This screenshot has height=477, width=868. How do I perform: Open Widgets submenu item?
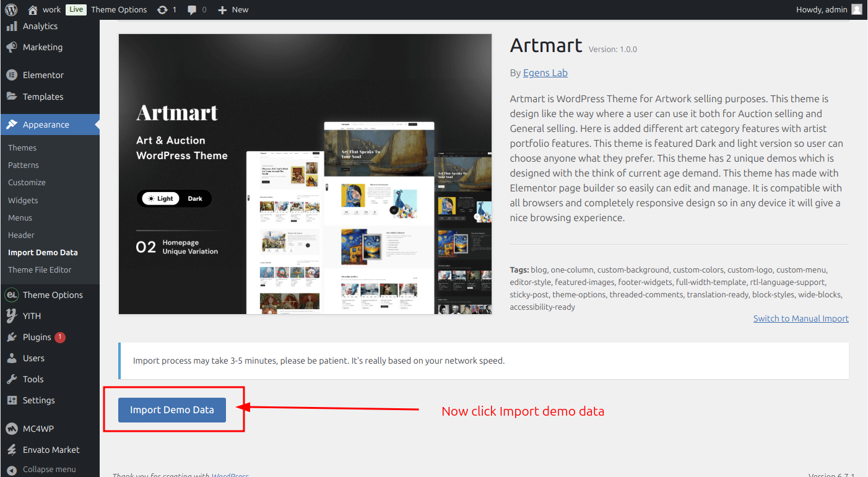pyautogui.click(x=23, y=201)
